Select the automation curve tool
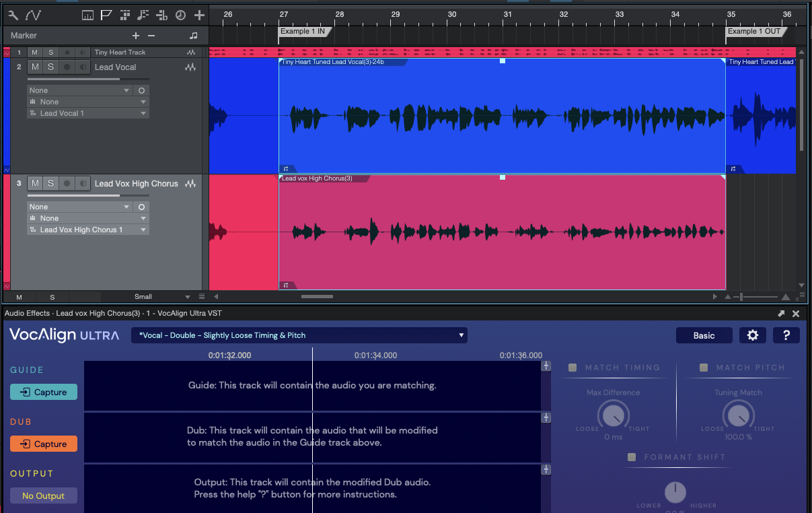Image resolution: width=812 pixels, height=513 pixels. 32,13
